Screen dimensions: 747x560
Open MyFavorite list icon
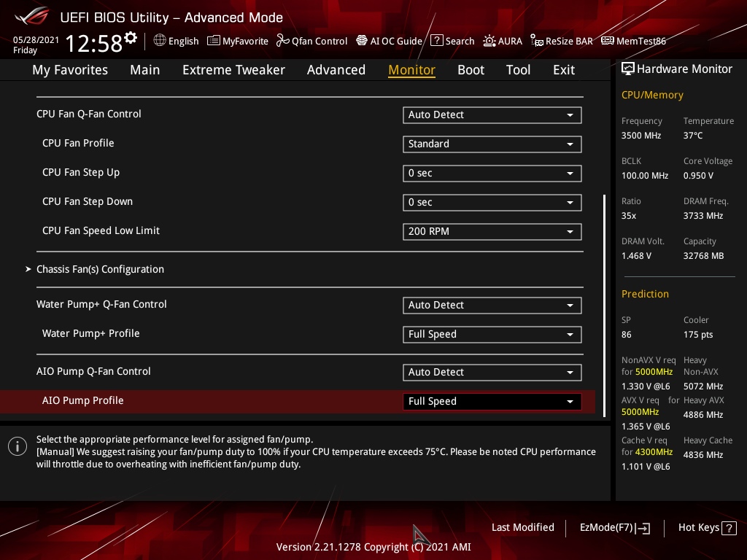point(214,41)
